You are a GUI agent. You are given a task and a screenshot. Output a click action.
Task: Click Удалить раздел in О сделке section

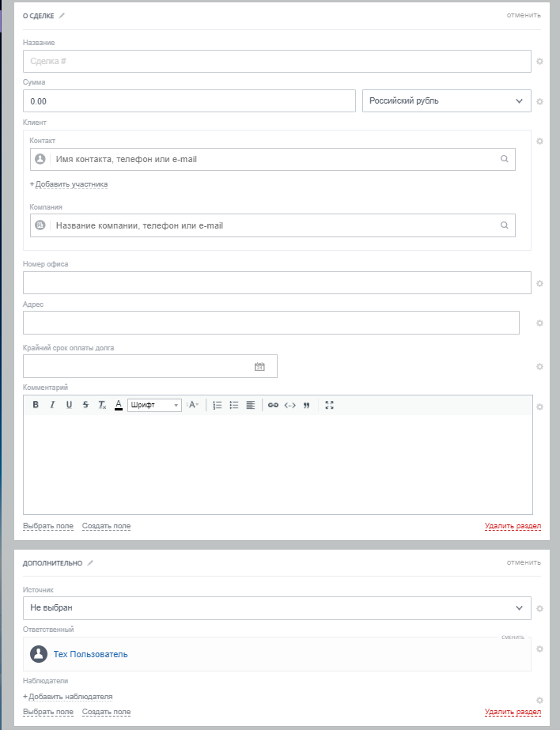click(513, 526)
